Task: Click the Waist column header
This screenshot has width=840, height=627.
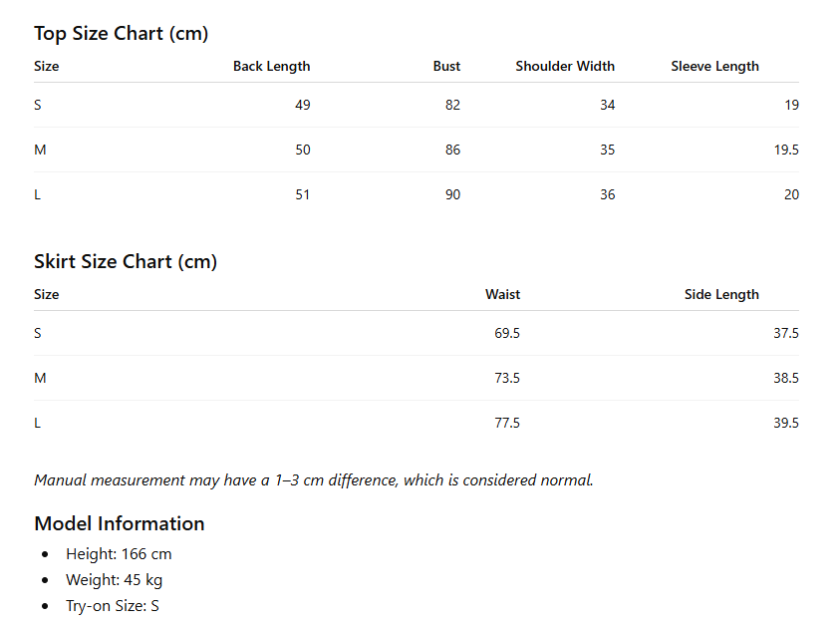Action: click(502, 295)
